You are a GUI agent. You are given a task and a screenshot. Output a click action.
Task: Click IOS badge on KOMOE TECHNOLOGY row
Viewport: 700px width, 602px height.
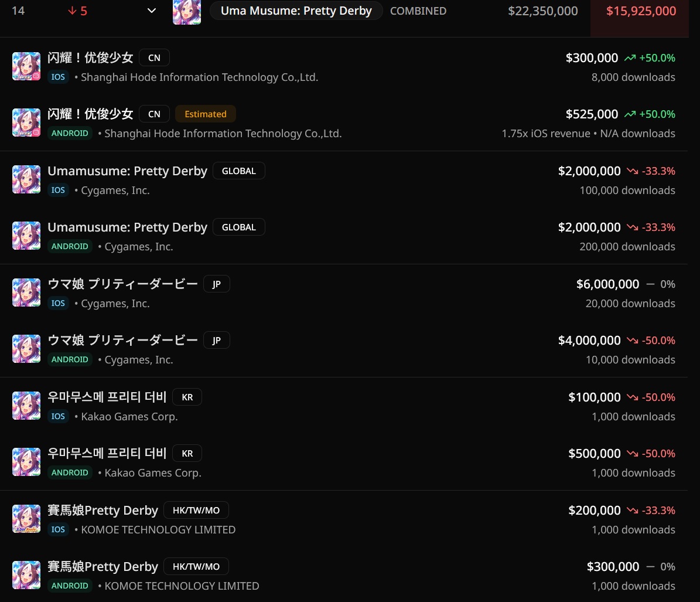[58, 529]
